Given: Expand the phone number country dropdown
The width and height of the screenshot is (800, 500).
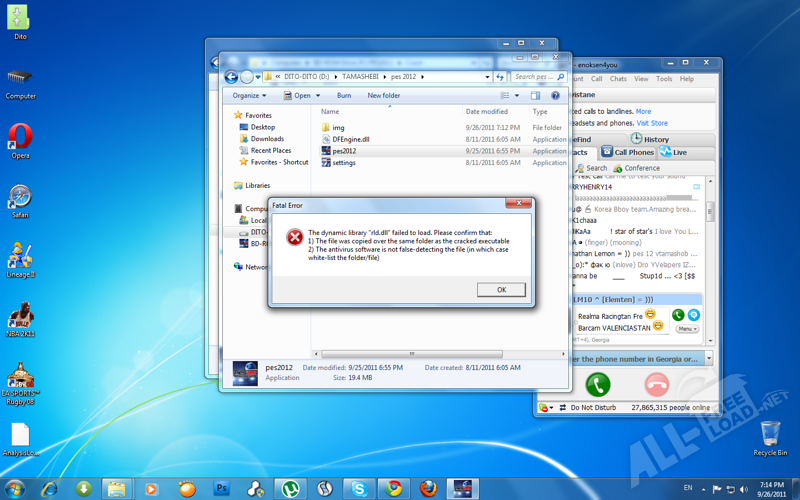Looking at the screenshot, I should [x=709, y=357].
